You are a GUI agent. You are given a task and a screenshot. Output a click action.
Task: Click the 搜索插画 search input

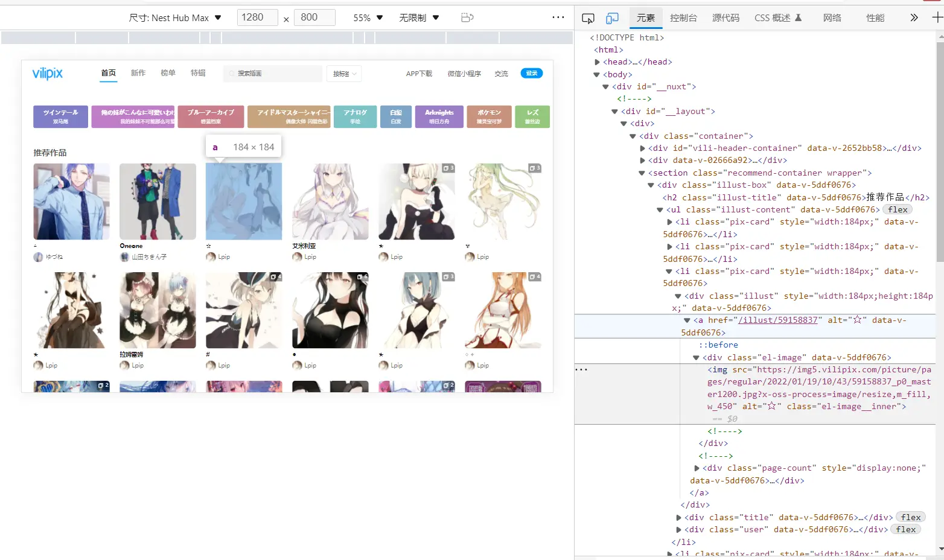tap(272, 74)
